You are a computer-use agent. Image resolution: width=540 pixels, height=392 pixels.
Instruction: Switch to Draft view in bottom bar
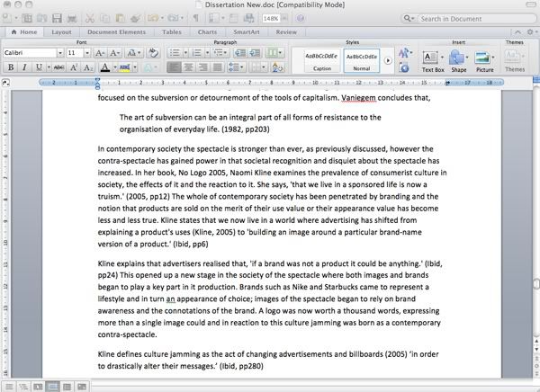[9, 387]
